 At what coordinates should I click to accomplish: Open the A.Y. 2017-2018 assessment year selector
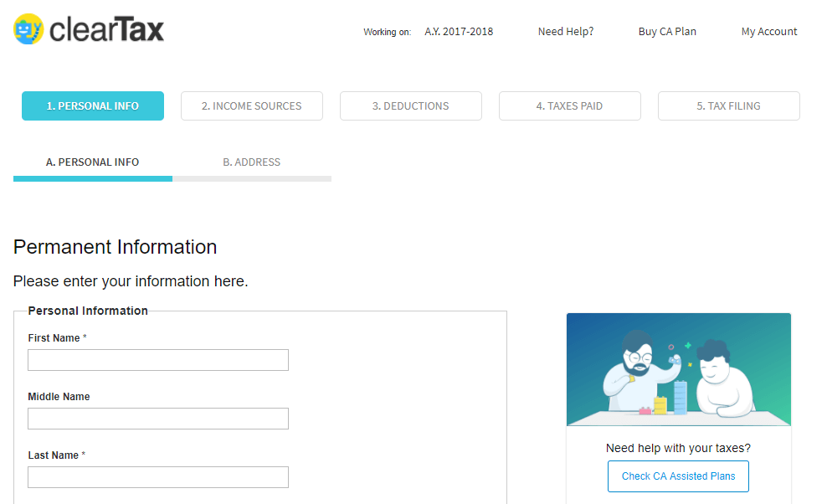click(459, 32)
